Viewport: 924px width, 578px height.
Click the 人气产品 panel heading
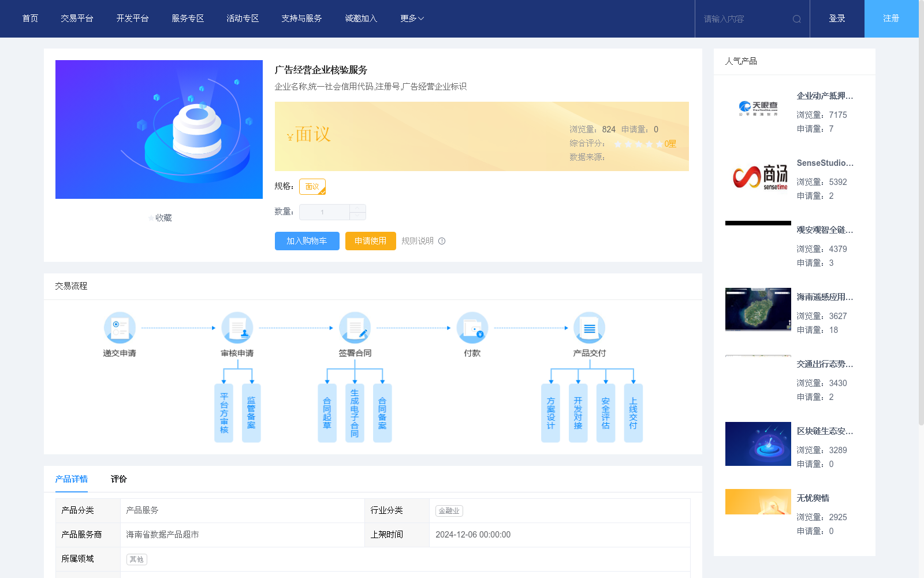(x=741, y=61)
